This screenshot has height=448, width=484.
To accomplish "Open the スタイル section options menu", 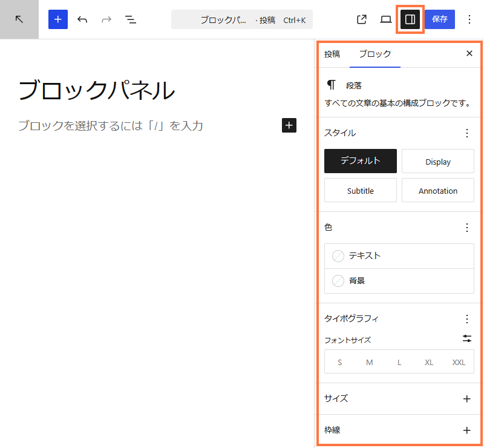I will (x=466, y=133).
